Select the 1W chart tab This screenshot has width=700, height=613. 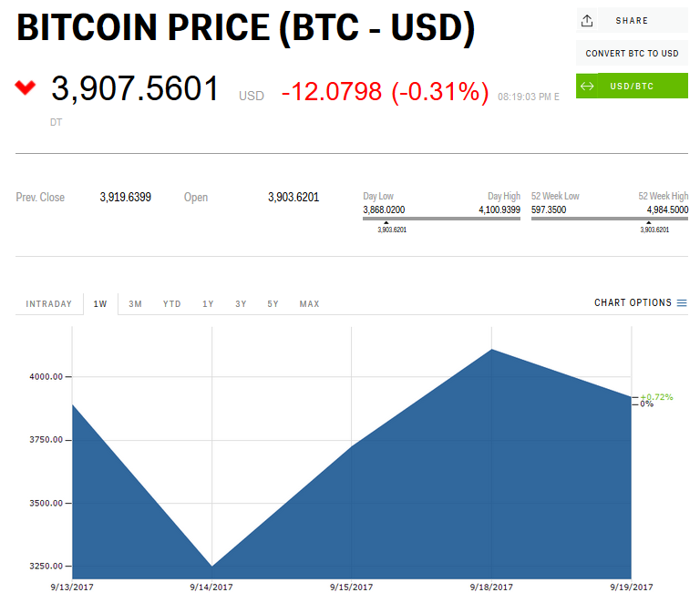pos(100,304)
